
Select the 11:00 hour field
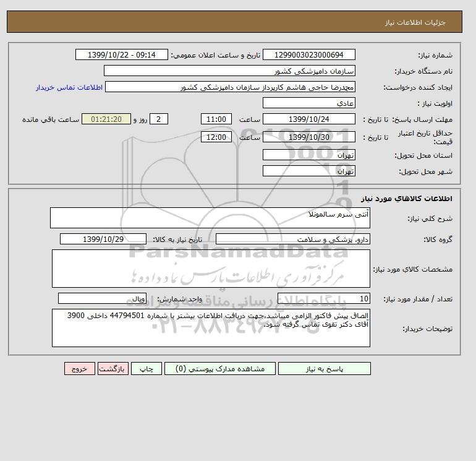[x=216, y=119]
